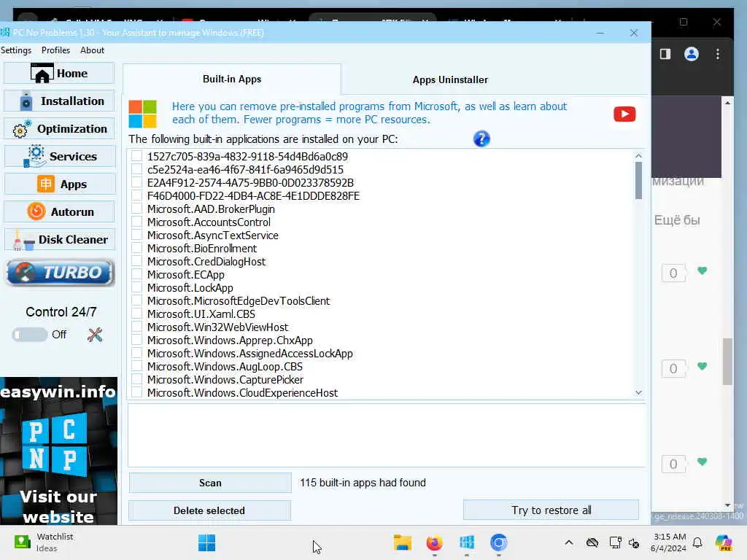Select Microsoft.Windows.CloudExperienceHost entry text
The height and width of the screenshot is (560, 747).
coord(242,393)
